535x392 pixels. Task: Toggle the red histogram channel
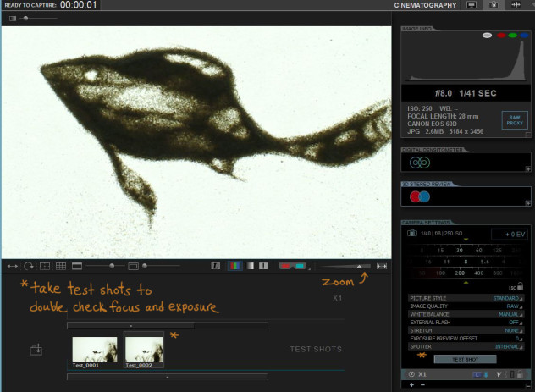[x=500, y=36]
